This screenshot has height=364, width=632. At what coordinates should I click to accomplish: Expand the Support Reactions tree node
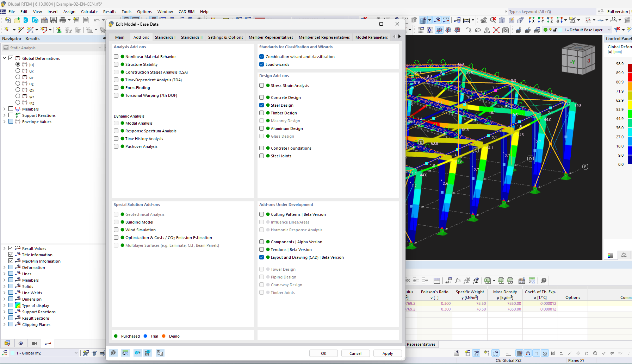click(x=4, y=115)
